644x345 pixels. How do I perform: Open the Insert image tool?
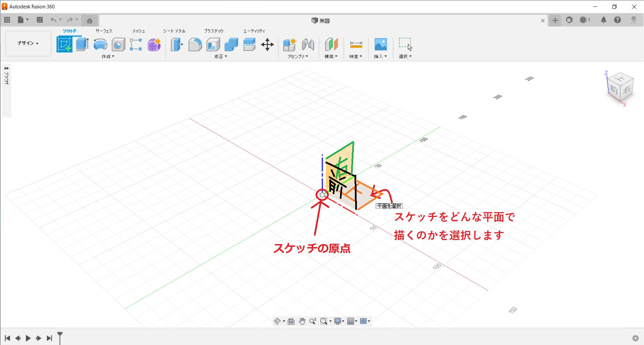click(380, 44)
